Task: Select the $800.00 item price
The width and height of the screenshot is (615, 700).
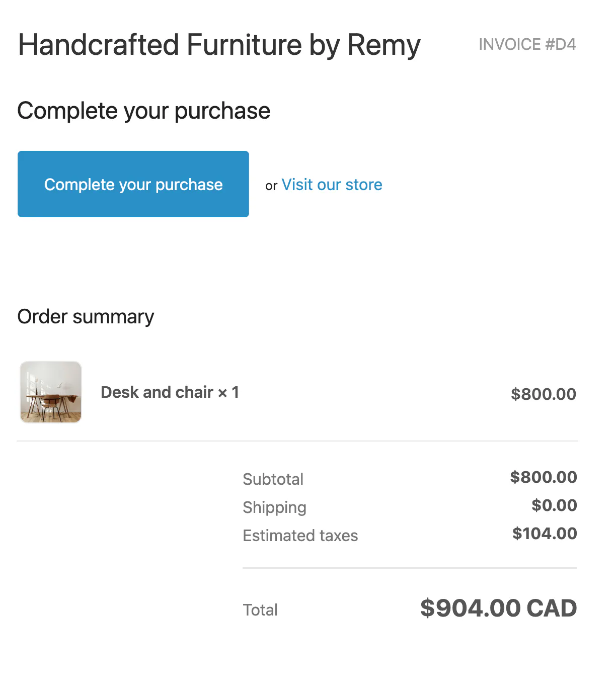Action: 544,394
